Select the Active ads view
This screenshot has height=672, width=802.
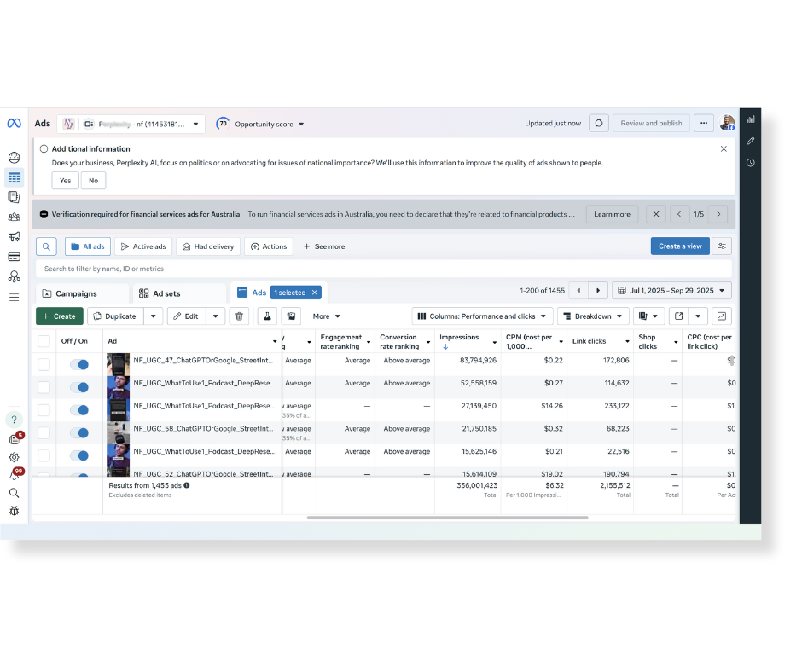pos(143,246)
